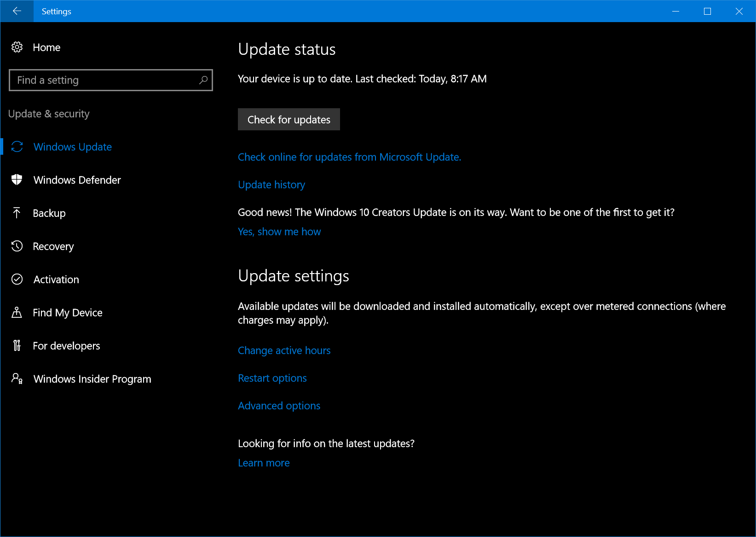Follow the 'Yes, show me how' link

point(279,232)
